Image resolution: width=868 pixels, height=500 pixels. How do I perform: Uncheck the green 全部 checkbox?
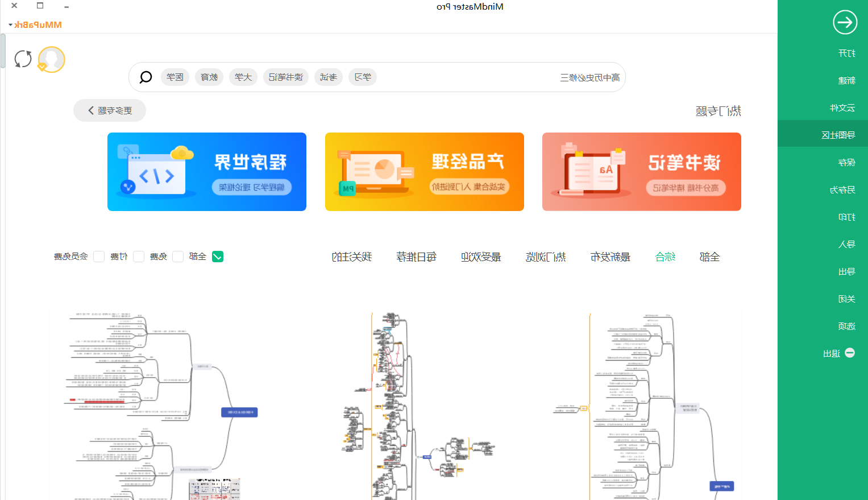click(218, 257)
